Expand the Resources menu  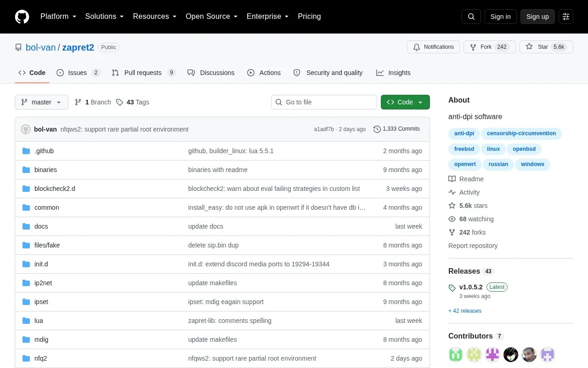click(155, 17)
